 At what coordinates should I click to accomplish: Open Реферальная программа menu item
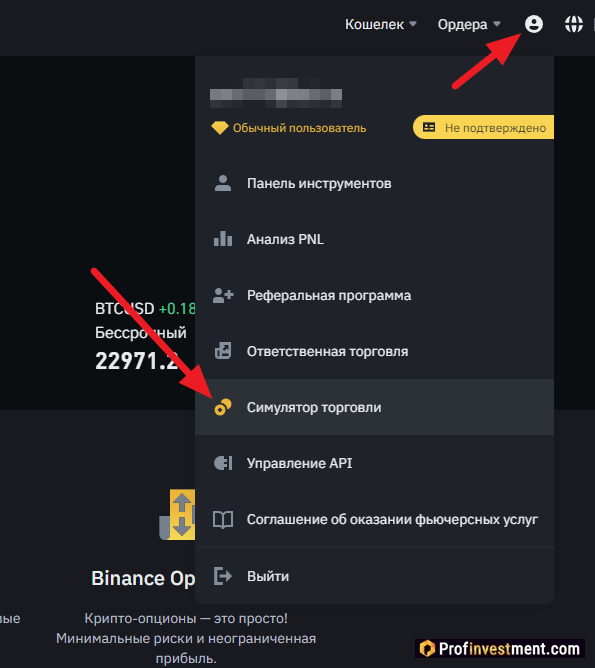coord(374,295)
